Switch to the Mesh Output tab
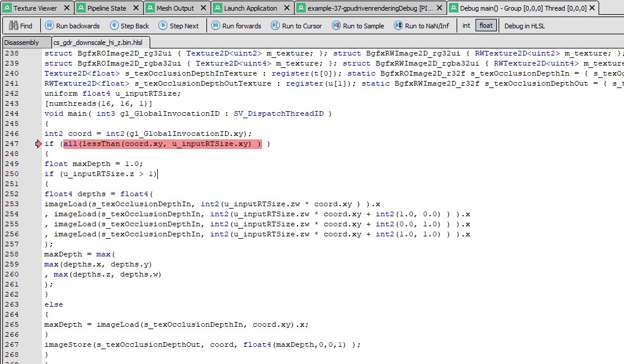This screenshot has height=364, width=624. 174,8
